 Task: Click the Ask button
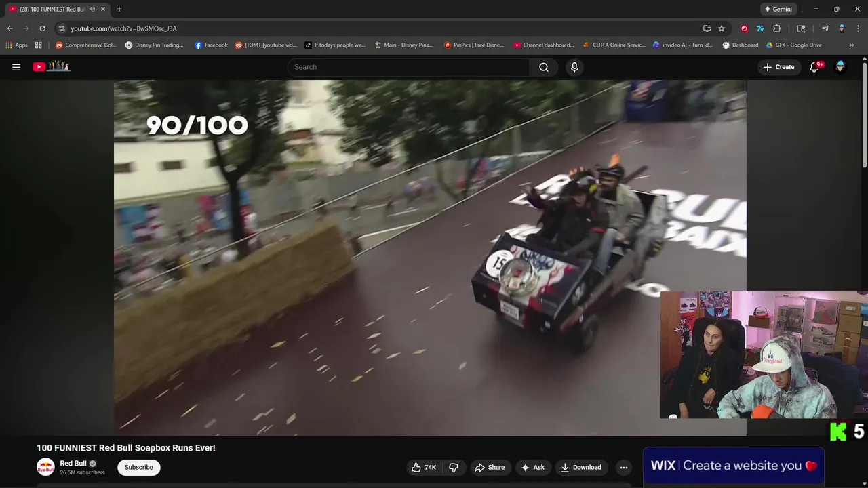pyautogui.click(x=532, y=467)
